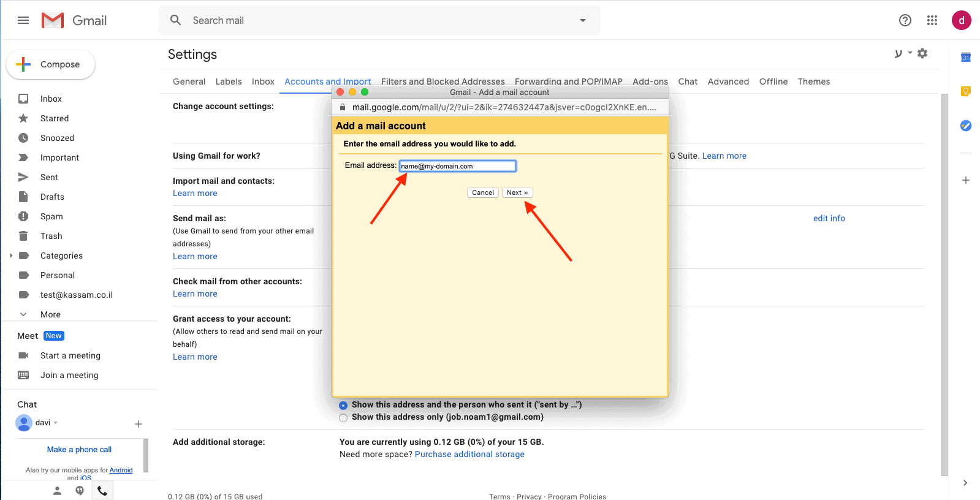Open the account avatar 'd'
This screenshot has height=500, width=980.
point(961,20)
